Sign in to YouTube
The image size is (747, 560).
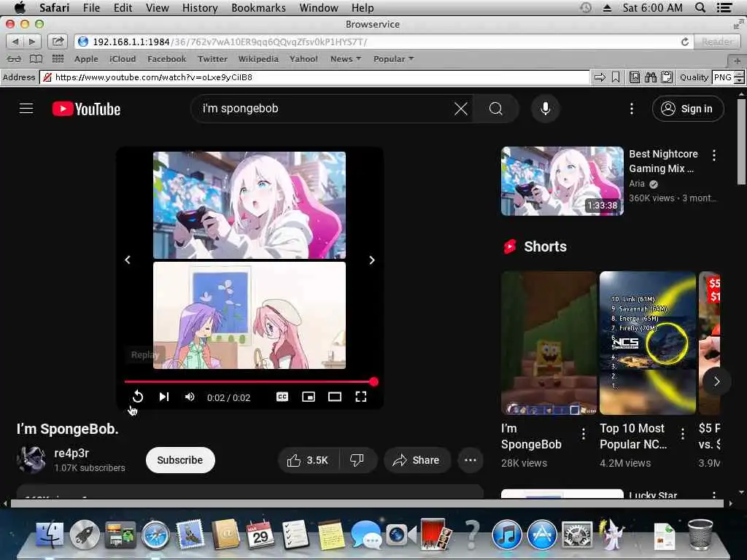[687, 109]
